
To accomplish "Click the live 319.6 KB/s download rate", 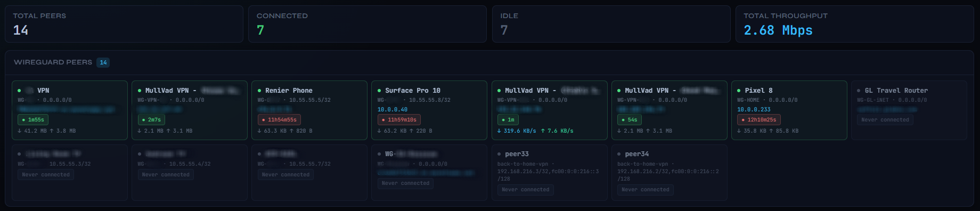I will click(x=517, y=131).
